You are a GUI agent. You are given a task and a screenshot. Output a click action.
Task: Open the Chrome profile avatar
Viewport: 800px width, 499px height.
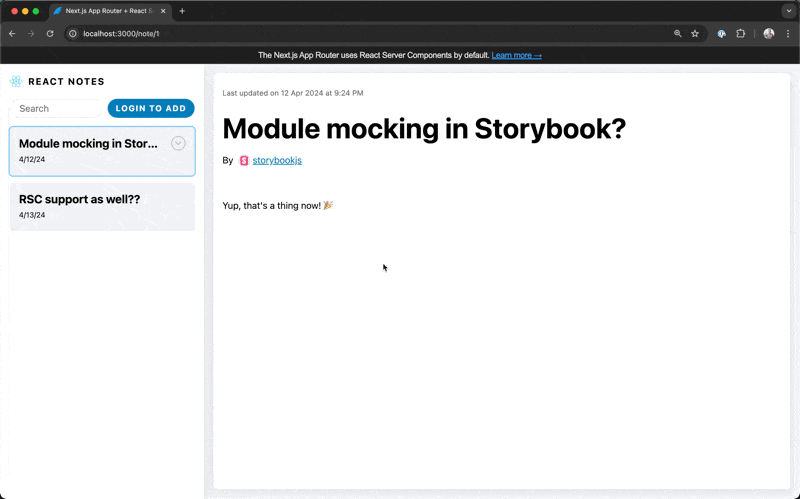pos(769,34)
